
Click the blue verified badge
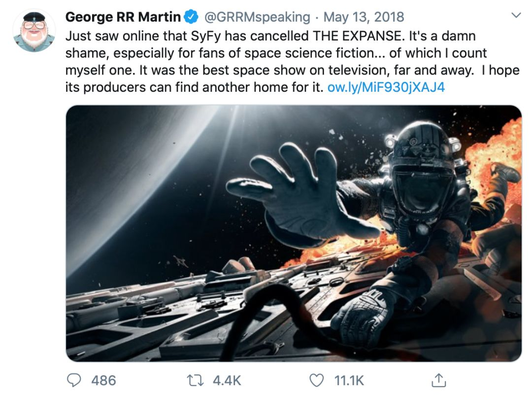191,17
